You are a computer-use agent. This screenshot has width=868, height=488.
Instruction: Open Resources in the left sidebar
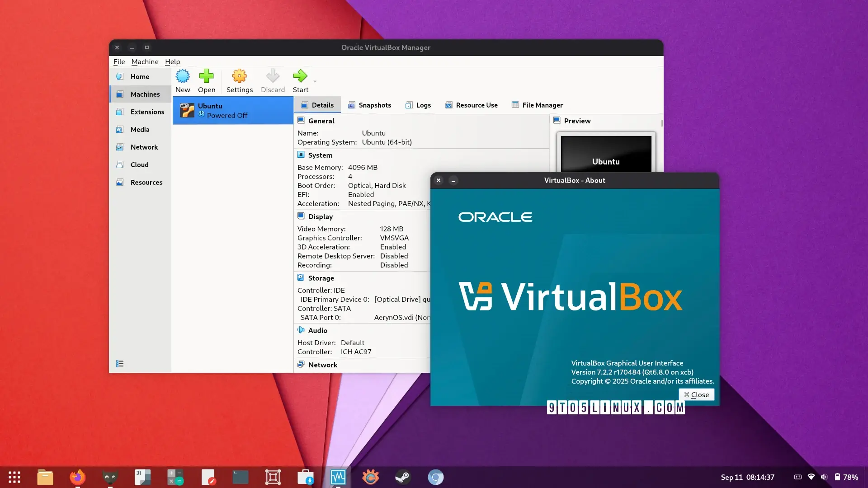point(146,182)
